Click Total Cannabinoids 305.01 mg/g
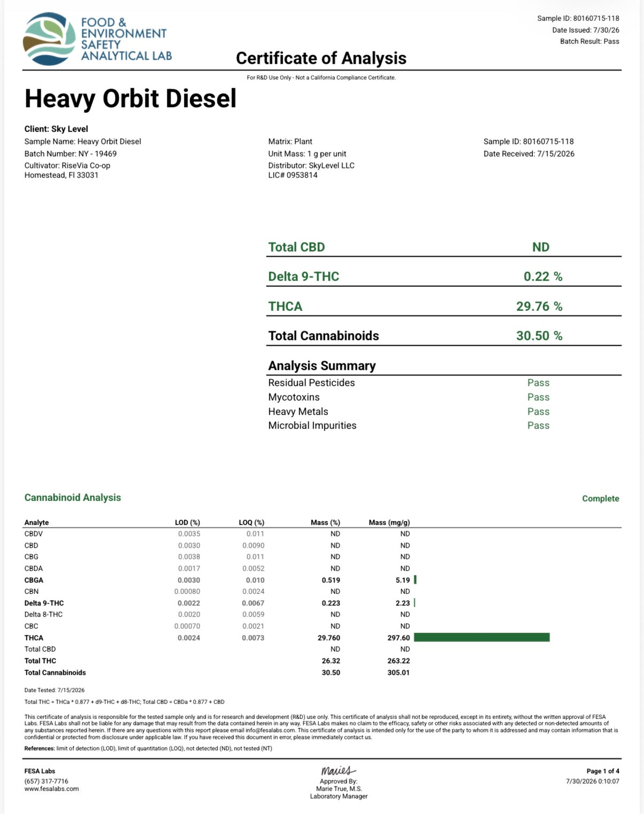 [398, 673]
